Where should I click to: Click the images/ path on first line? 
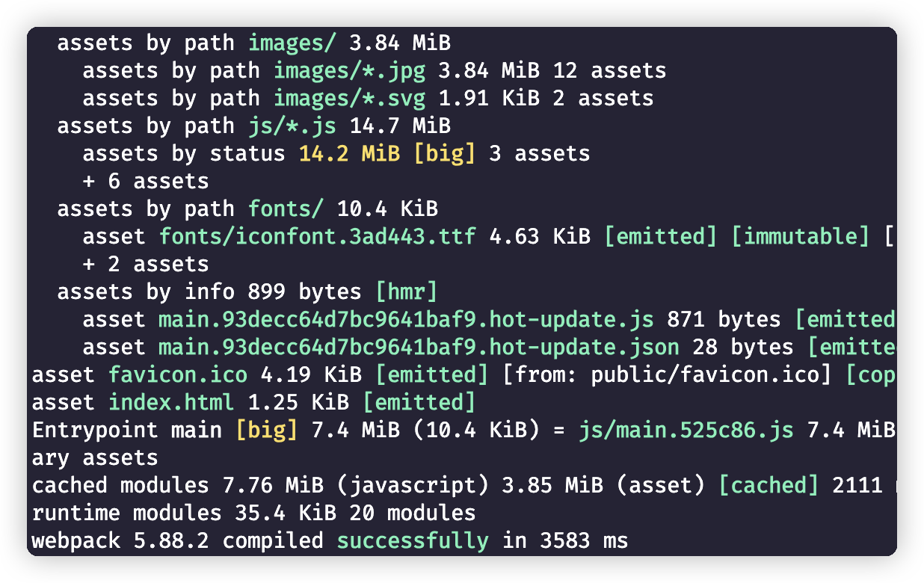(292, 43)
